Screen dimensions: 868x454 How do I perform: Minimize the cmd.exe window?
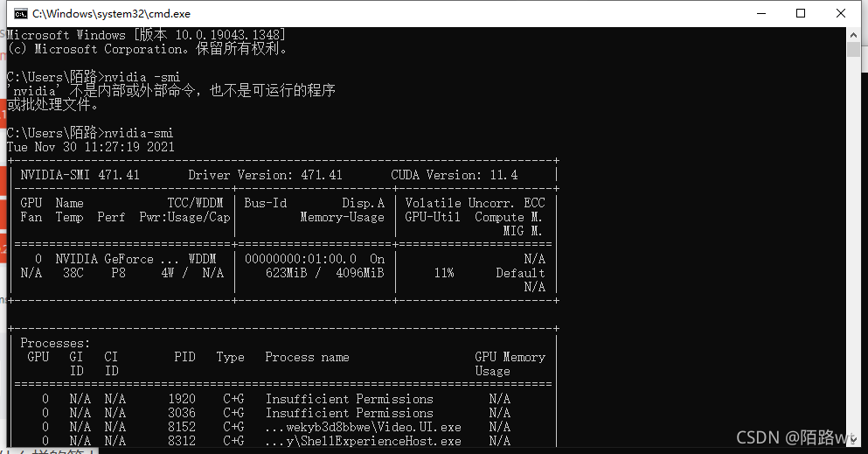(x=761, y=13)
